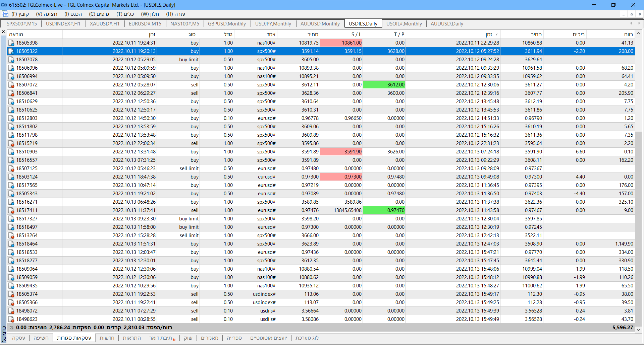The image size is (644, 345).
Task: Click the sell order icon for 18498623
Action: click(x=11, y=319)
